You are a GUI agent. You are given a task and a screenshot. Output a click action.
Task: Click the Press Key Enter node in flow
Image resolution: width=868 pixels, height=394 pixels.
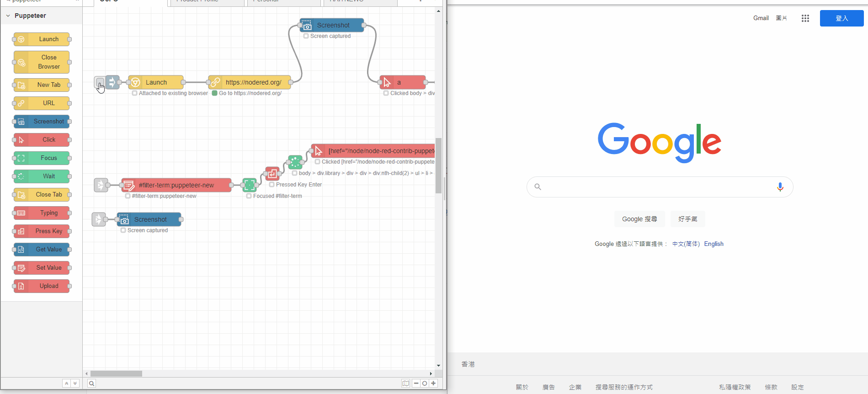[x=272, y=174]
